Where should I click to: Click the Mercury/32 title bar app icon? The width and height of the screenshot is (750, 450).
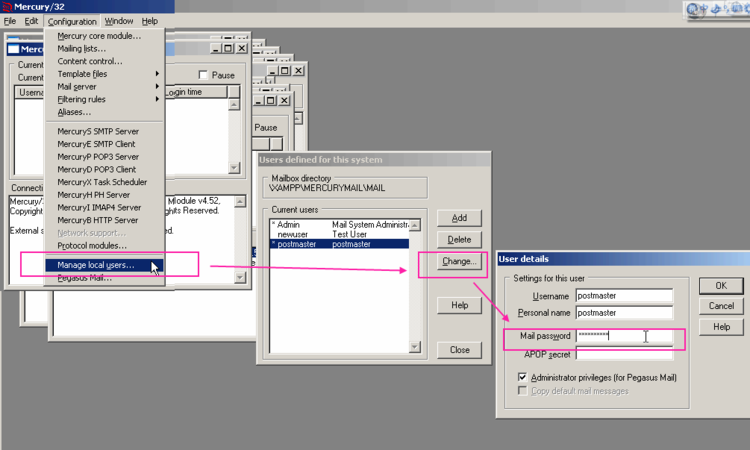[8, 6]
